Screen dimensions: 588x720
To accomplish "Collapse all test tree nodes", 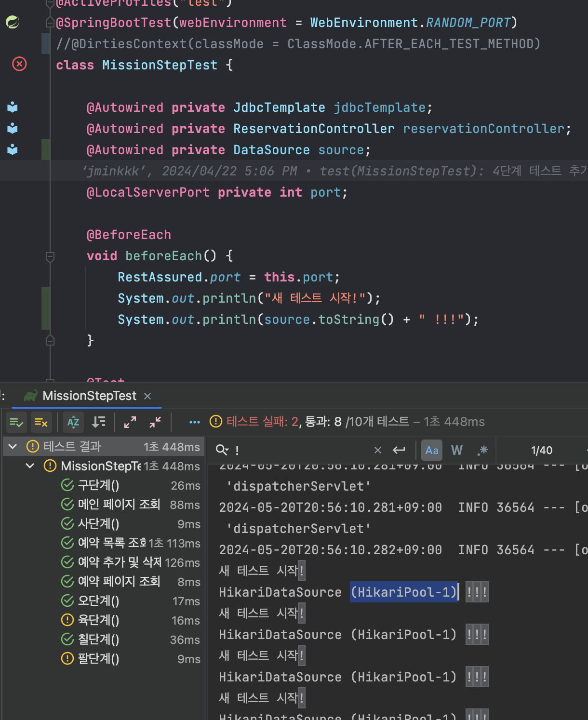I will tap(155, 422).
